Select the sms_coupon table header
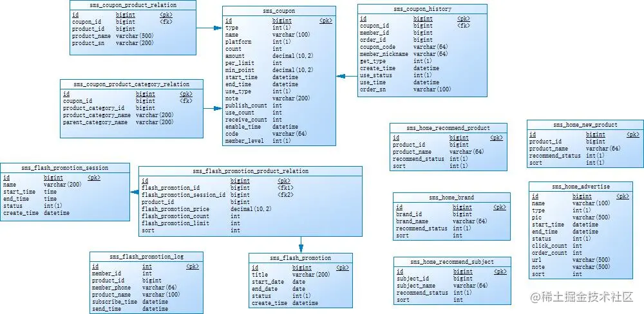This screenshot has height=314, width=644. (x=279, y=11)
